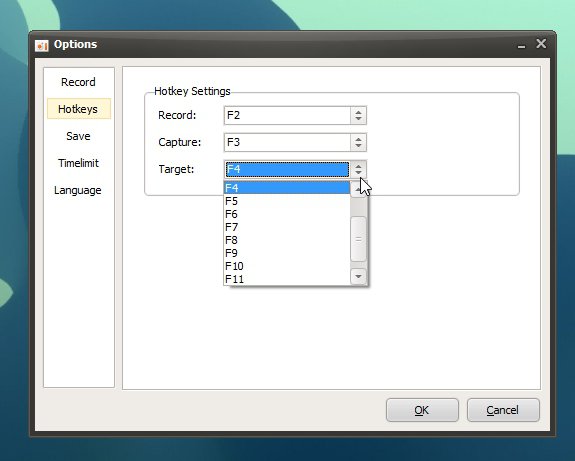This screenshot has height=461, width=575.
Task: Choose F4 in the dropdown list
Action: coord(287,188)
